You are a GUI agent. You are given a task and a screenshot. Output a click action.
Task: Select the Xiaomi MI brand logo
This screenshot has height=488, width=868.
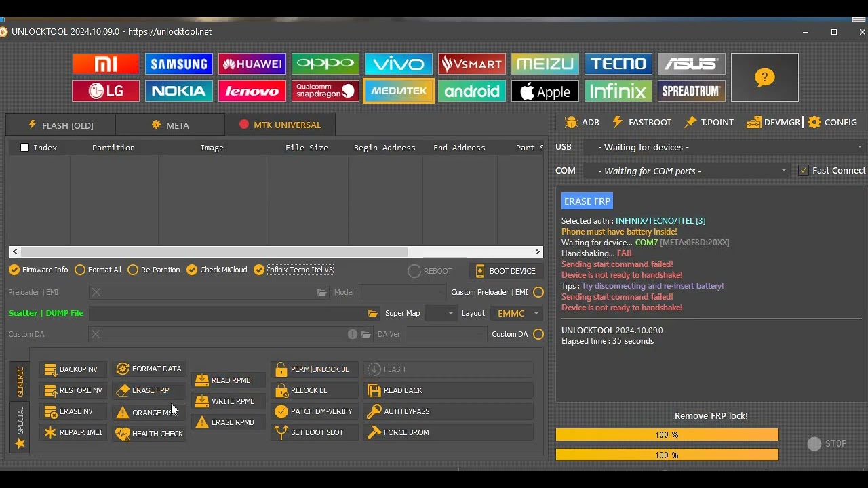[x=106, y=64]
